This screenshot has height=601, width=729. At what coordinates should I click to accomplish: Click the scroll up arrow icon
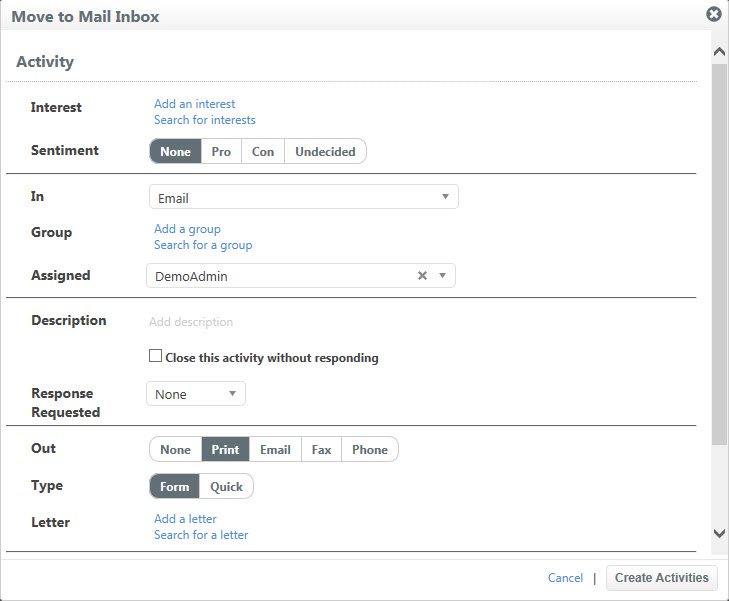719,52
